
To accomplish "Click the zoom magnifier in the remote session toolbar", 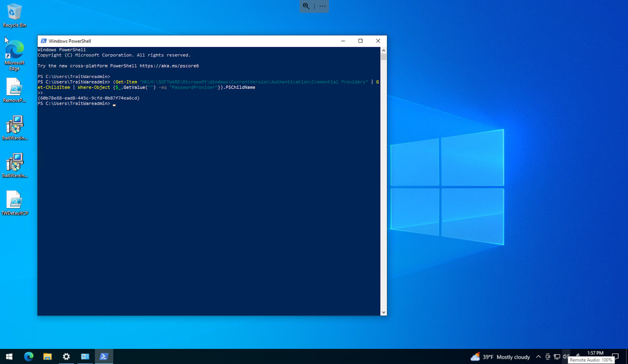I will tap(306, 6).
